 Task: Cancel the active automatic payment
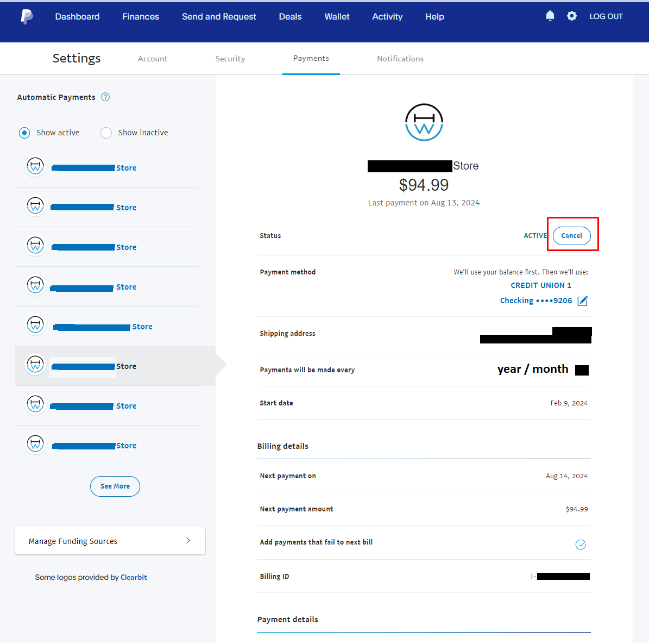pos(571,236)
